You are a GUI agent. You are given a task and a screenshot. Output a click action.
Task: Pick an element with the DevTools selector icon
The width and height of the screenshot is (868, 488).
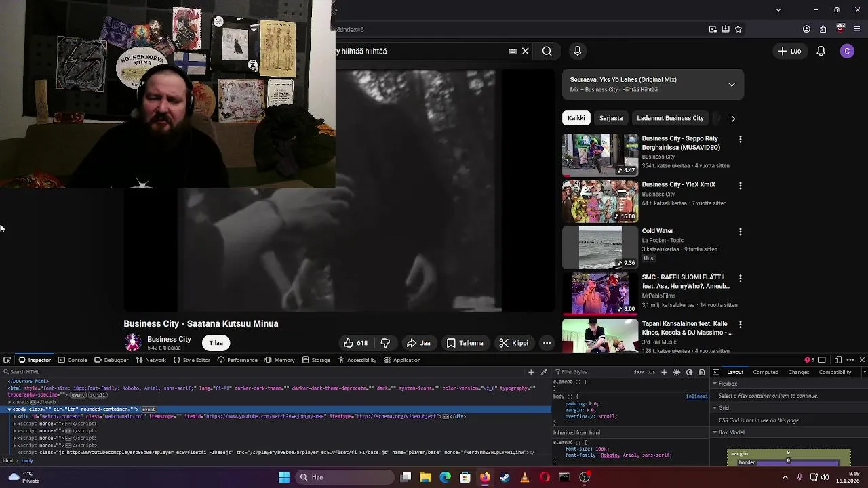6,360
